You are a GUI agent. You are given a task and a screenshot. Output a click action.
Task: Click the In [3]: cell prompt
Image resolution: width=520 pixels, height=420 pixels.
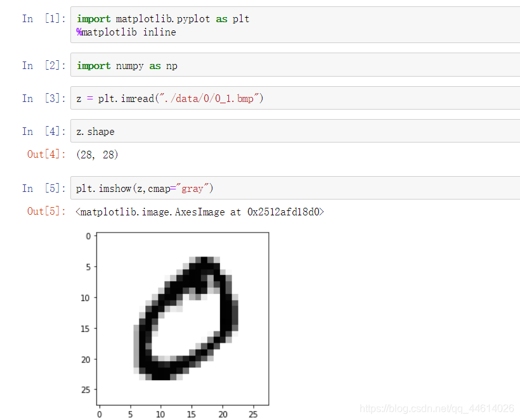[44, 98]
